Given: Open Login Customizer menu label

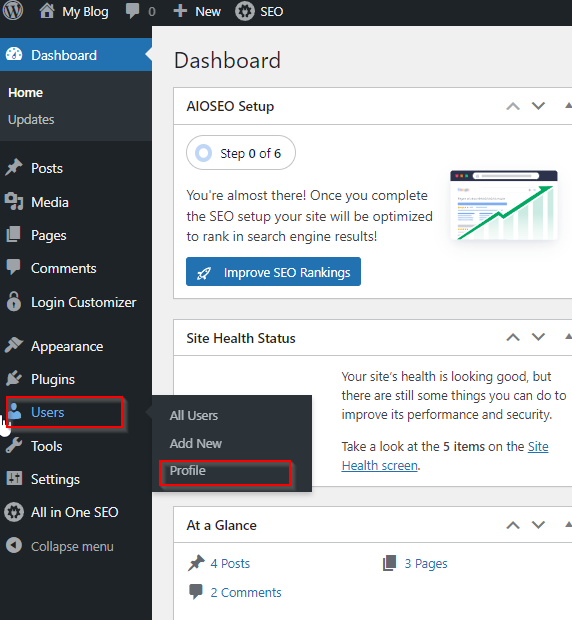Looking at the screenshot, I should pyautogui.click(x=83, y=302).
